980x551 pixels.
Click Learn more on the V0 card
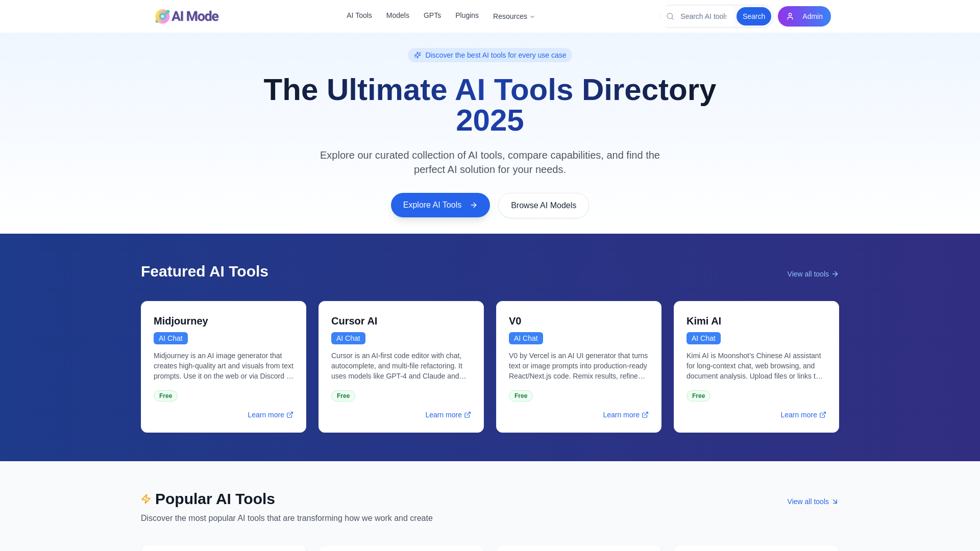pos(626,415)
